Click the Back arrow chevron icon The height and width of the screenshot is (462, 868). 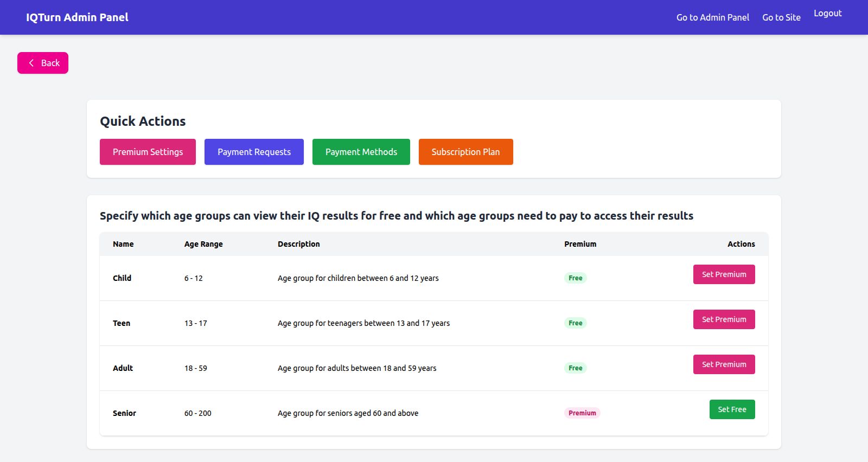(31, 63)
